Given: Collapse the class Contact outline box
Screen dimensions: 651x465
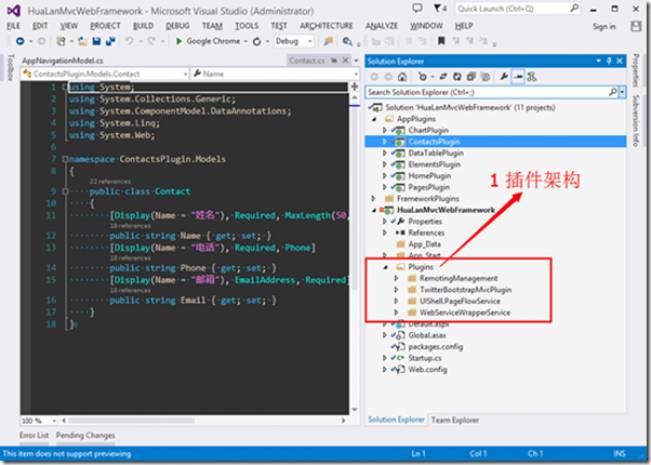Looking at the screenshot, I should pos(65,191).
